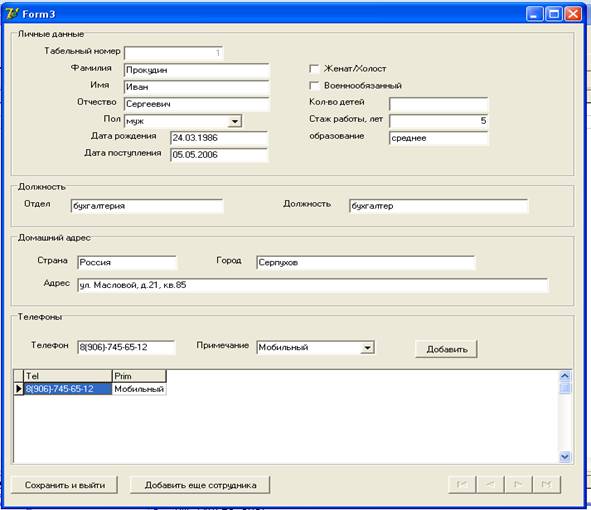Click the Кол-во детей input field
591x510 pixels.
pyautogui.click(x=439, y=104)
